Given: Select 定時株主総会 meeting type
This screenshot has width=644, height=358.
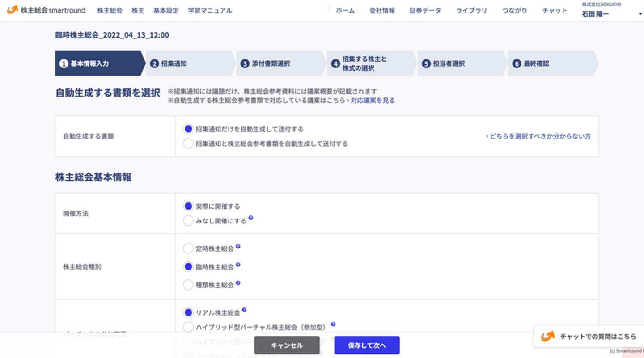Looking at the screenshot, I should click(x=188, y=248).
